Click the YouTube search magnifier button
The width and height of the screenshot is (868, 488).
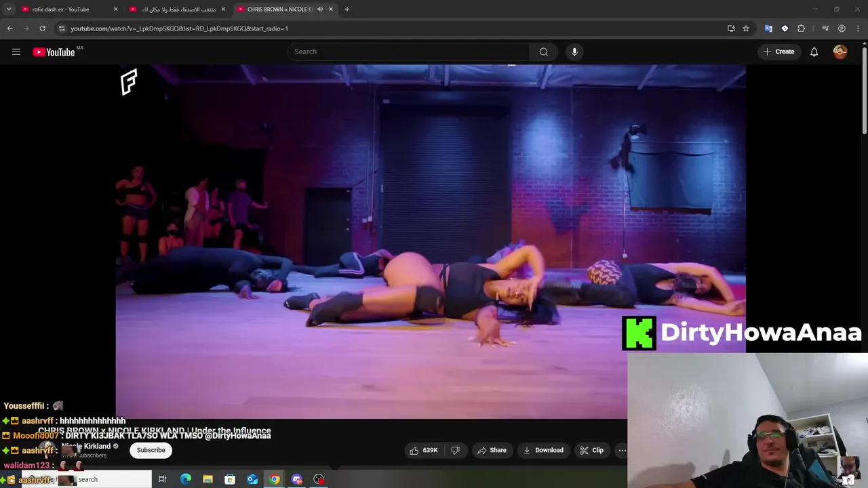coord(544,52)
